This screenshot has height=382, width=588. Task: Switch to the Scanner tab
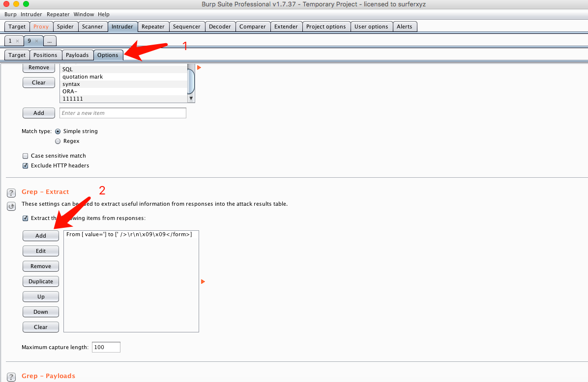click(x=92, y=27)
